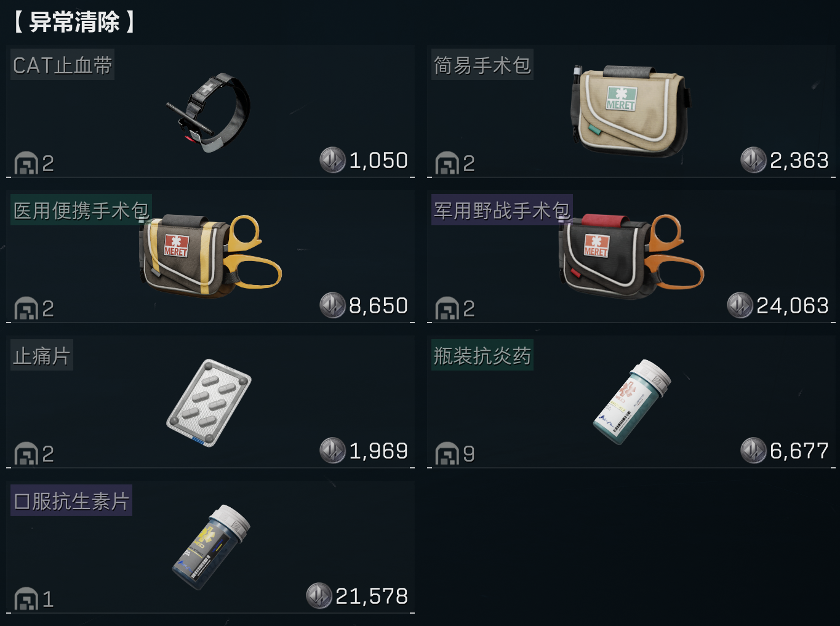Click the currency coin icon beside 24,063
Viewport: 840px width, 626px height.
(x=740, y=305)
